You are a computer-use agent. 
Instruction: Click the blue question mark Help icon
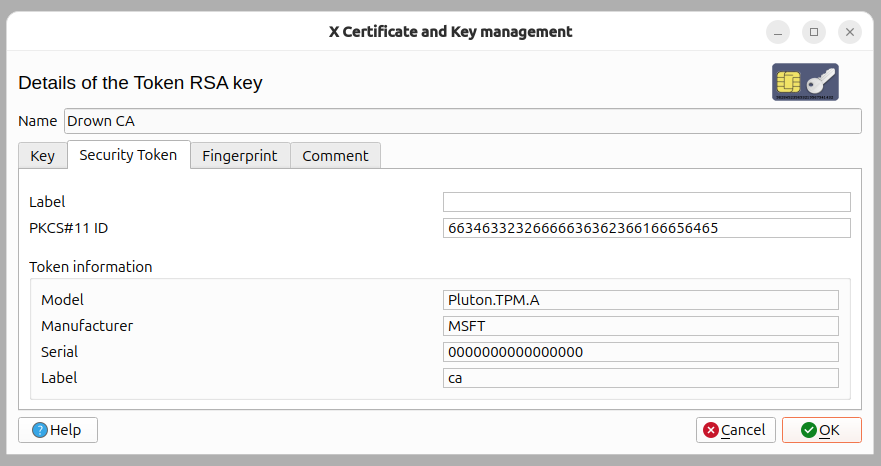point(40,430)
